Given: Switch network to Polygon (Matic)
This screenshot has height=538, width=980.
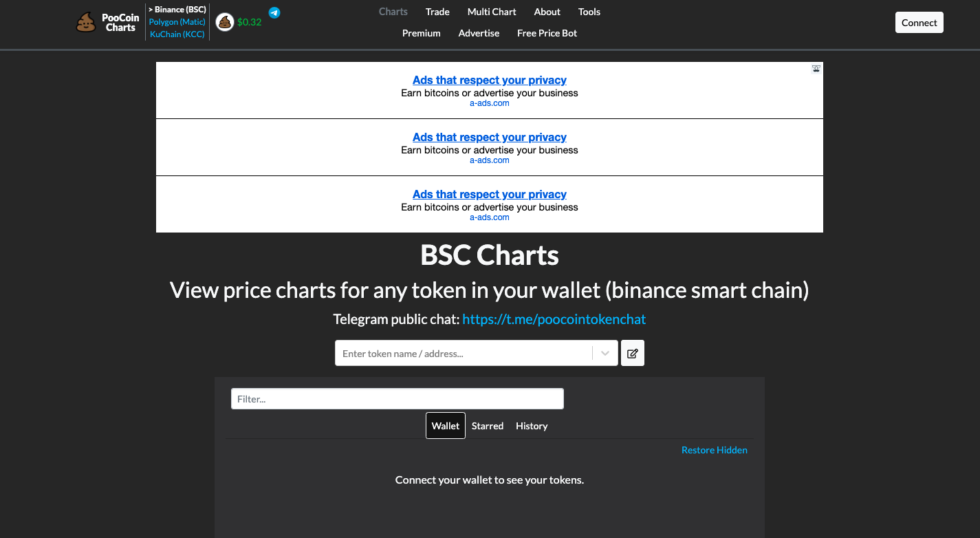Looking at the screenshot, I should pos(177,22).
